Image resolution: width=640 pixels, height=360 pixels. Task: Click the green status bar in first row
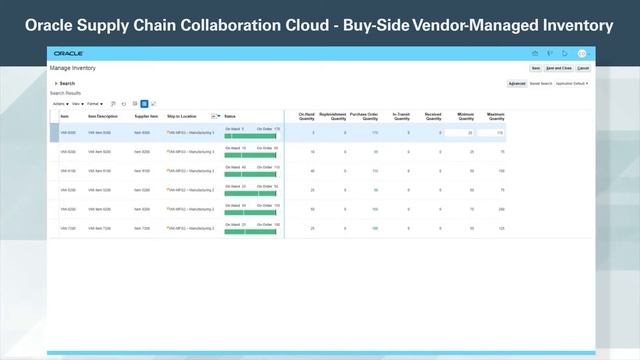point(250,136)
